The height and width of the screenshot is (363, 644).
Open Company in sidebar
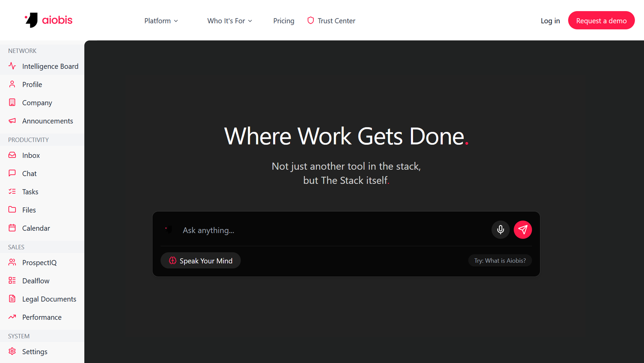(42, 103)
